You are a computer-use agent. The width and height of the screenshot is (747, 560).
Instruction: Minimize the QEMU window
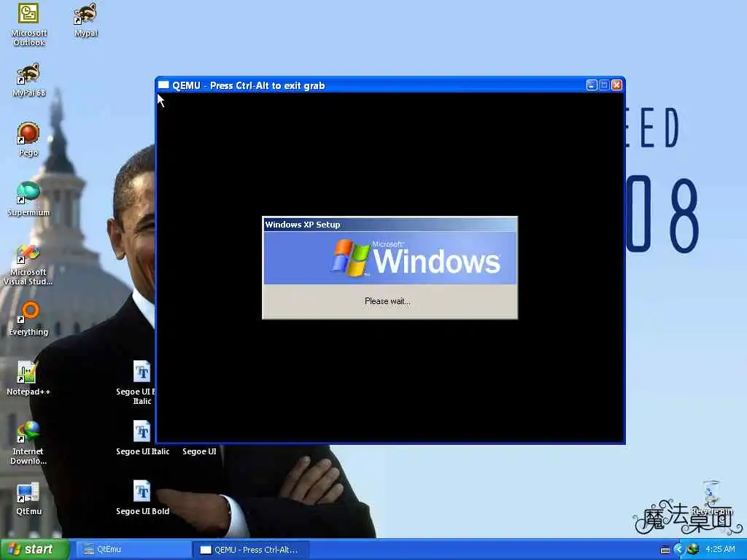pos(591,85)
